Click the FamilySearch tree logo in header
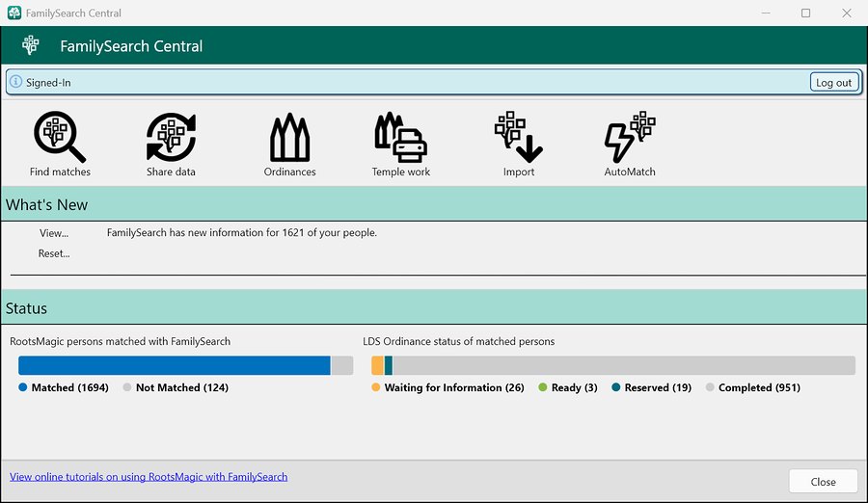 point(31,45)
